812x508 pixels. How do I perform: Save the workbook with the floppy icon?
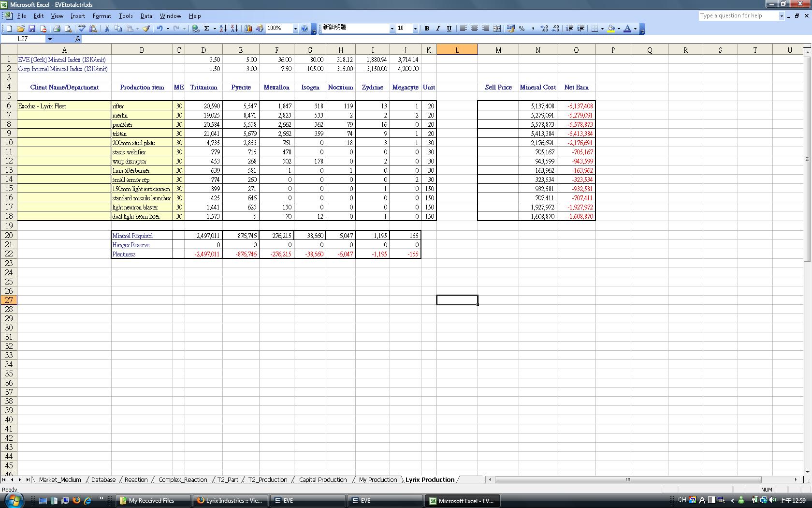(x=32, y=29)
